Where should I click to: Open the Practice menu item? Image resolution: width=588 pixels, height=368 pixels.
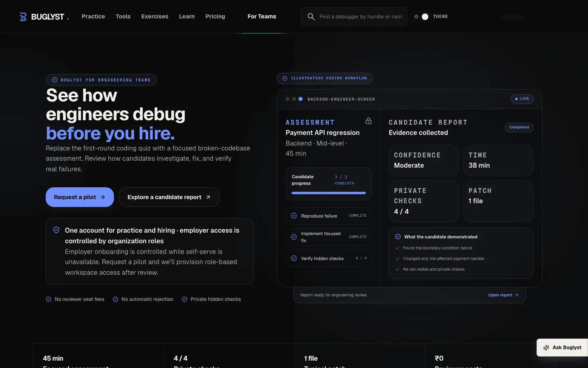tap(93, 16)
